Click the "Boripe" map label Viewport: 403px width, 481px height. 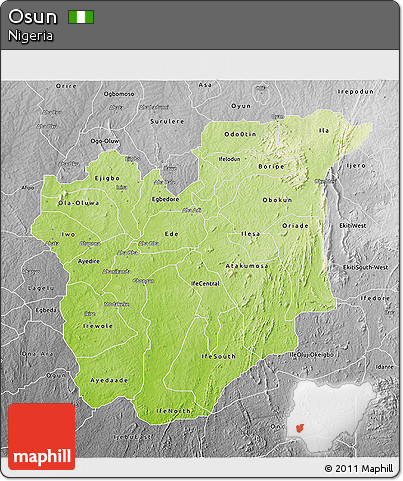coord(271,166)
